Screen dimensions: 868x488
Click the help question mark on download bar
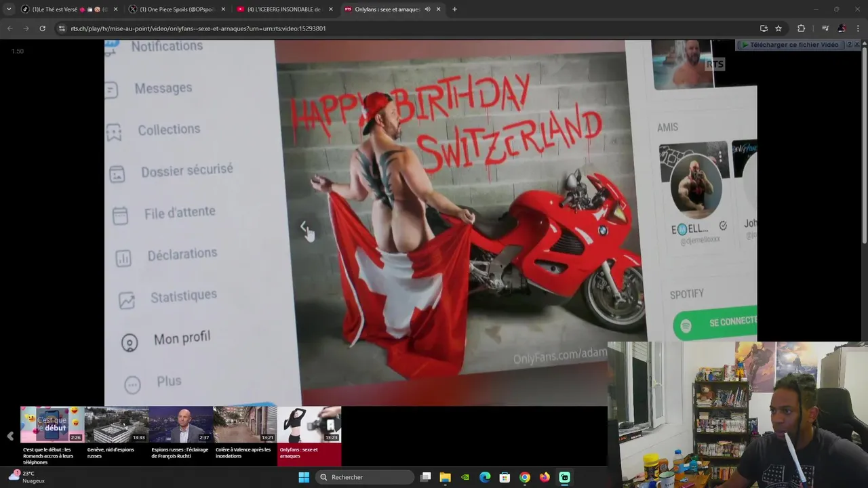[x=849, y=45]
